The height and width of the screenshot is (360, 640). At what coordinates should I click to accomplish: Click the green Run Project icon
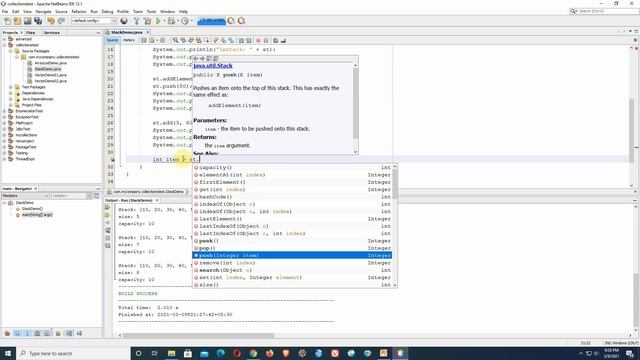click(x=158, y=21)
